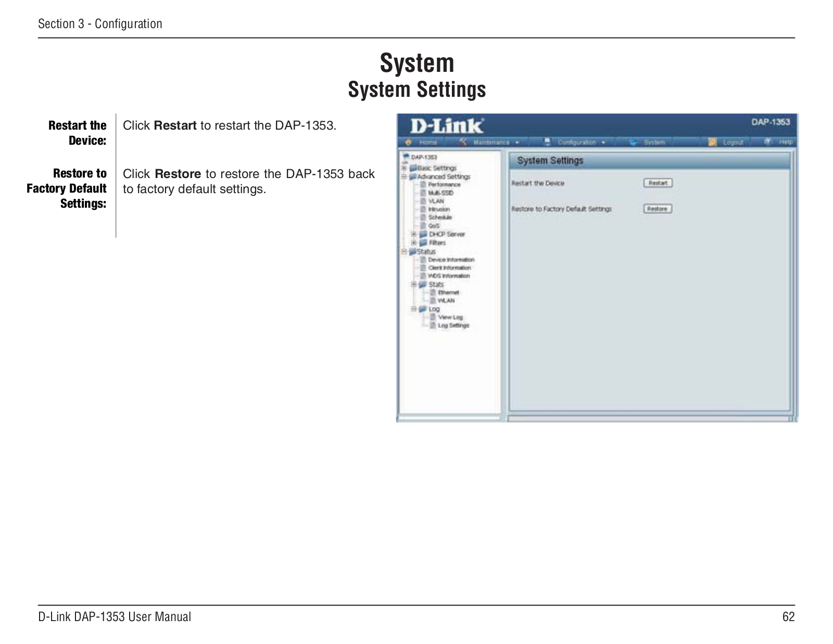This screenshot has height=644, width=833.
Task: Click the Status folder icon
Action: click(413, 251)
